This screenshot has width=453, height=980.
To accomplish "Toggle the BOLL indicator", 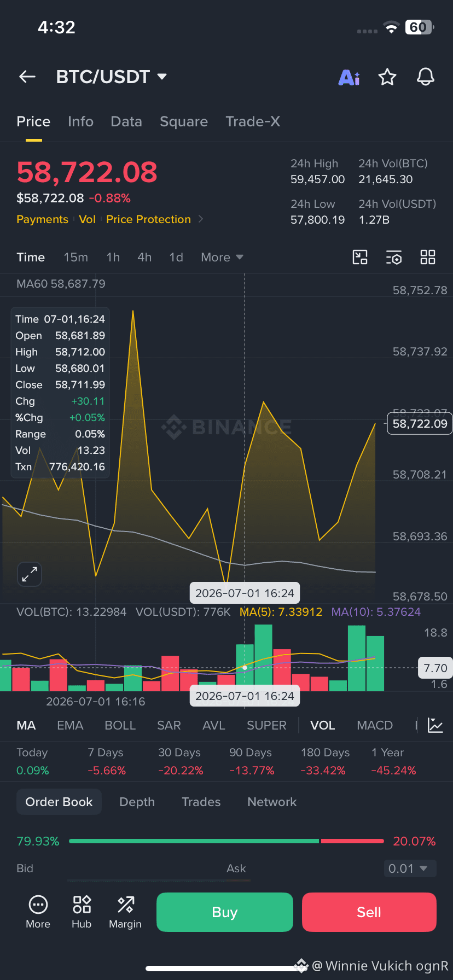I will point(120,725).
